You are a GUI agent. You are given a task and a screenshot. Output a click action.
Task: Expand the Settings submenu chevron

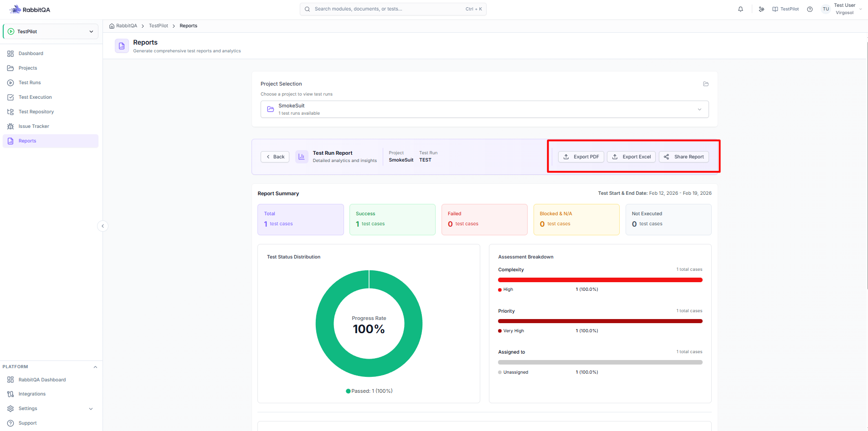click(x=91, y=409)
